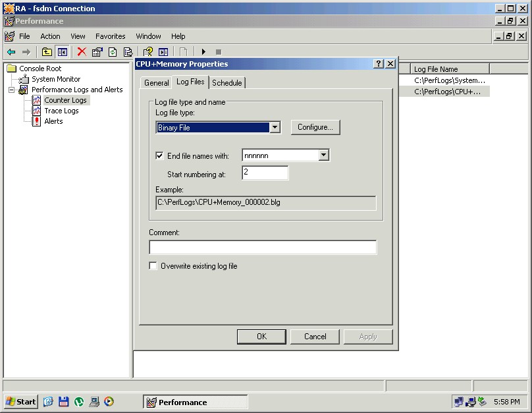Uncheck End file names with checkbox
The image size is (532, 413).
click(159, 156)
